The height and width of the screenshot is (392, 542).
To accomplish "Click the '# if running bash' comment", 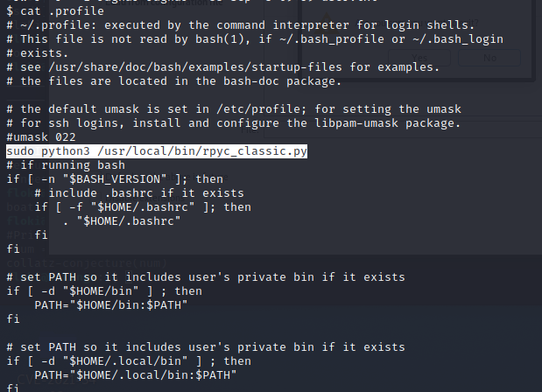I will pos(66,165).
